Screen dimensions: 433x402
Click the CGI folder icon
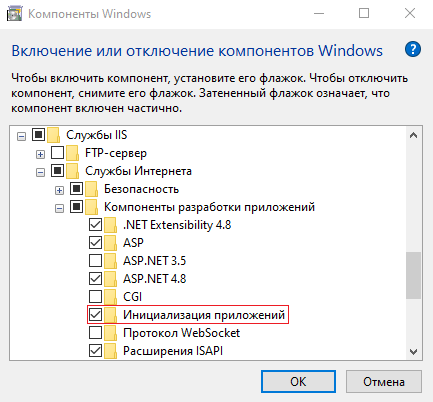[x=110, y=297]
